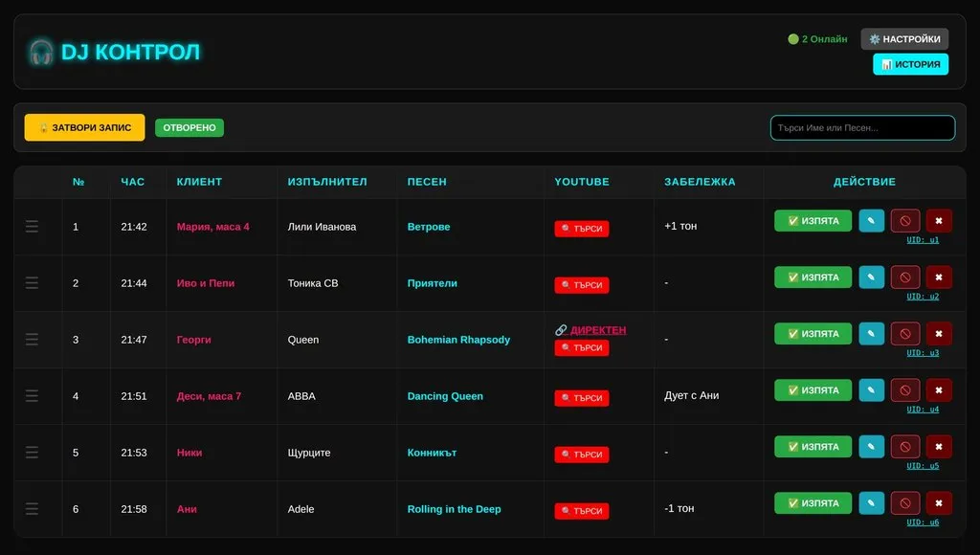Click the headphones logo icon
The image size is (980, 555).
41,52
